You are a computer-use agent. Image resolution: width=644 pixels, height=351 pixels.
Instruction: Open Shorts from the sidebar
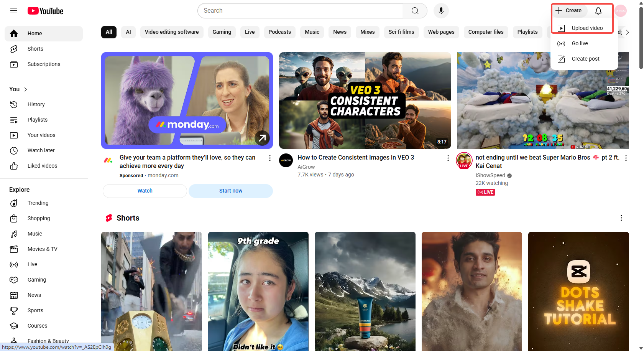(44, 49)
